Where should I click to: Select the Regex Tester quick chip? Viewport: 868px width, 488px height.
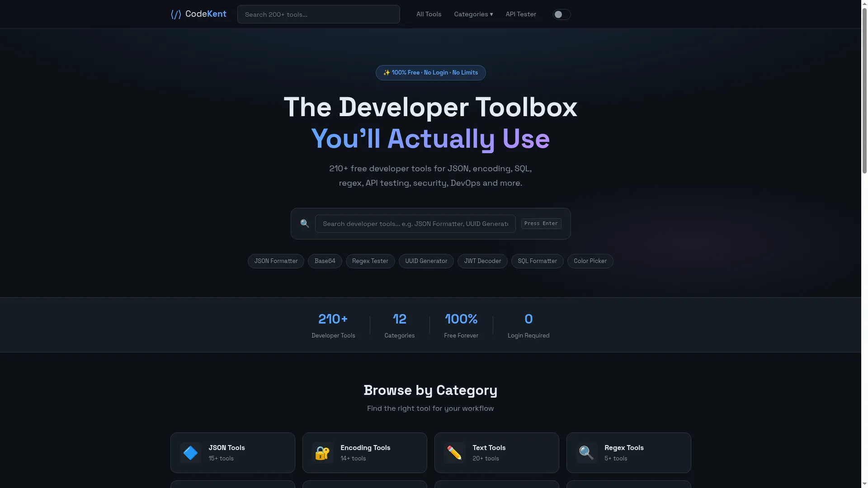[x=370, y=261]
